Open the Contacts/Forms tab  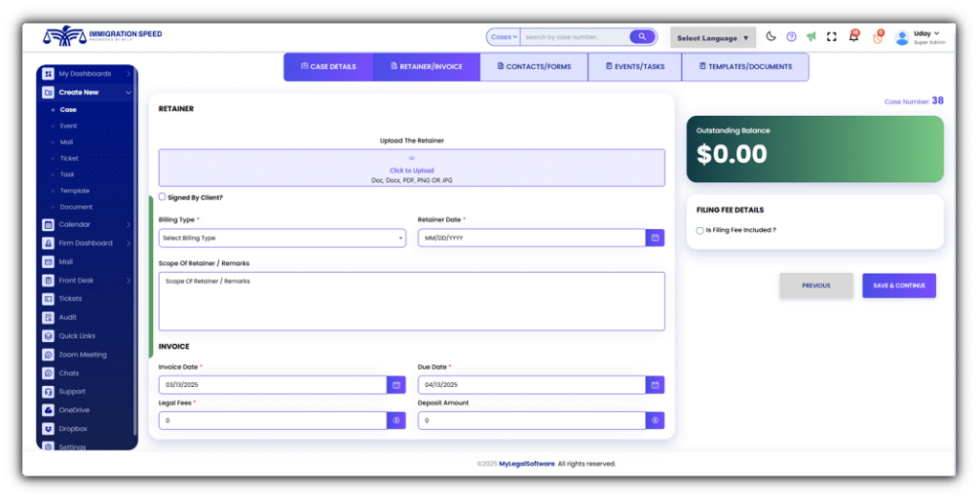534,66
